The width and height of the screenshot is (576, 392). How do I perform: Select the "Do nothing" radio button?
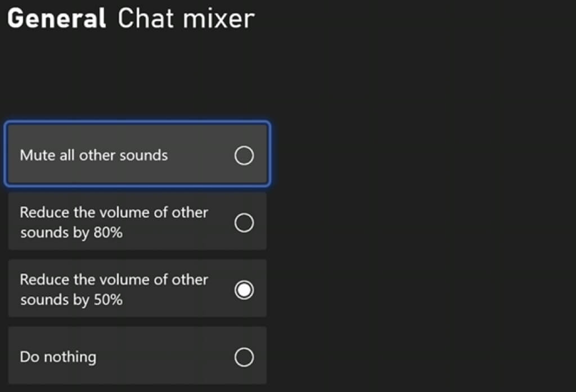[x=244, y=357]
